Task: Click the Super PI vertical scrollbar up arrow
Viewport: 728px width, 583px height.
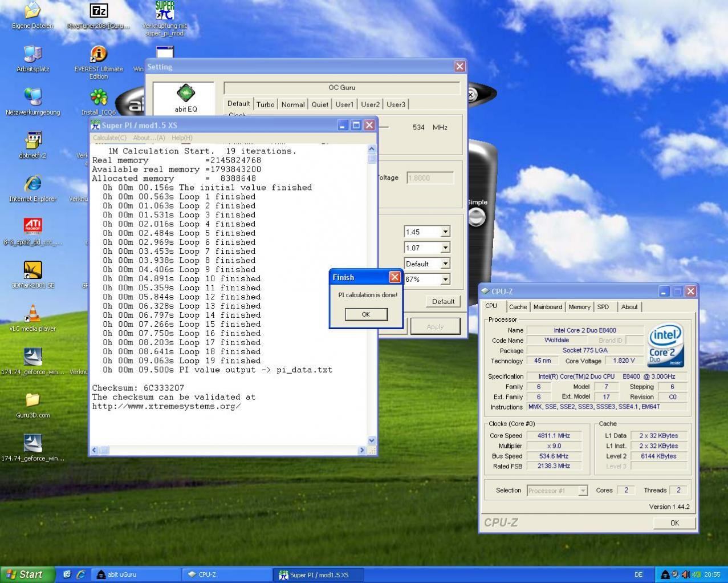Action: [x=372, y=148]
